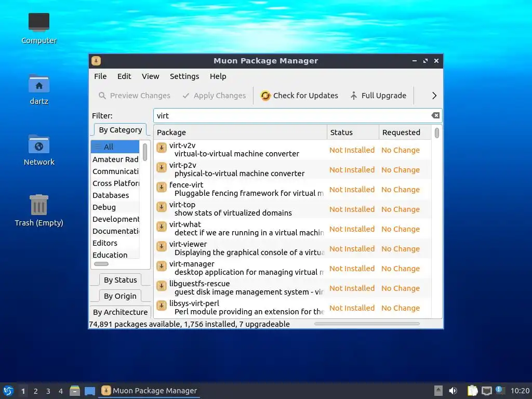Click No Change for virt-top row
This screenshot has height=399, width=532.
click(401, 209)
